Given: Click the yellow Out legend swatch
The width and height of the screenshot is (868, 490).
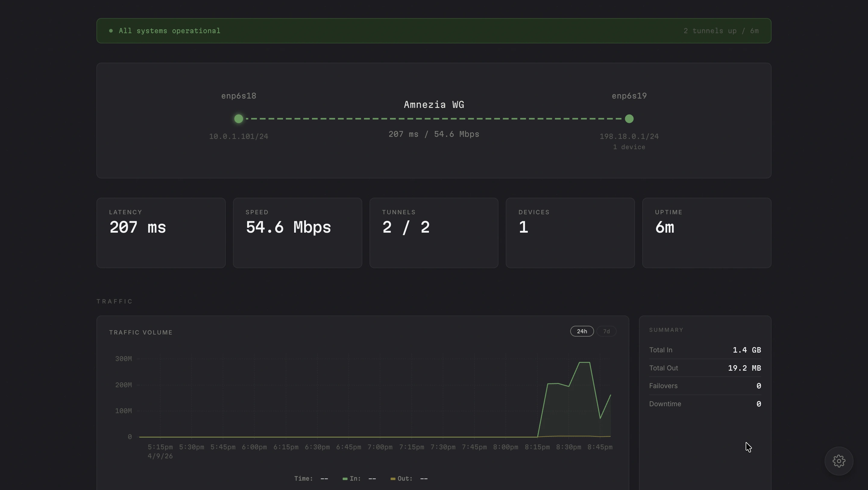Looking at the screenshot, I should click(392, 479).
